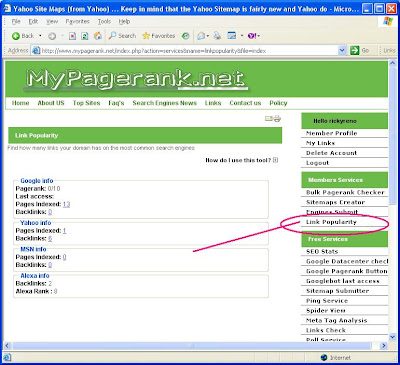Go to Home in site navigation
The height and width of the screenshot is (365, 400).
tap(20, 103)
